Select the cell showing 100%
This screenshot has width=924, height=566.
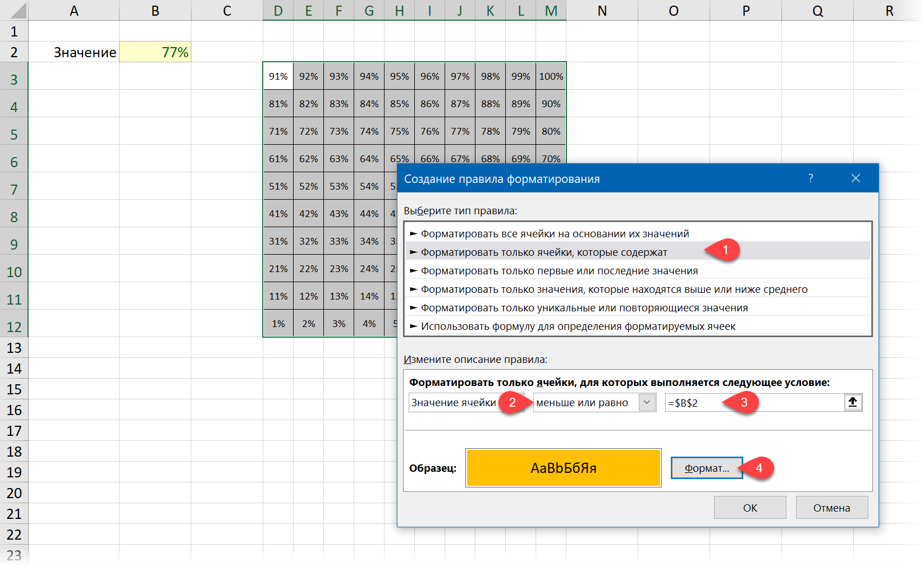551,76
